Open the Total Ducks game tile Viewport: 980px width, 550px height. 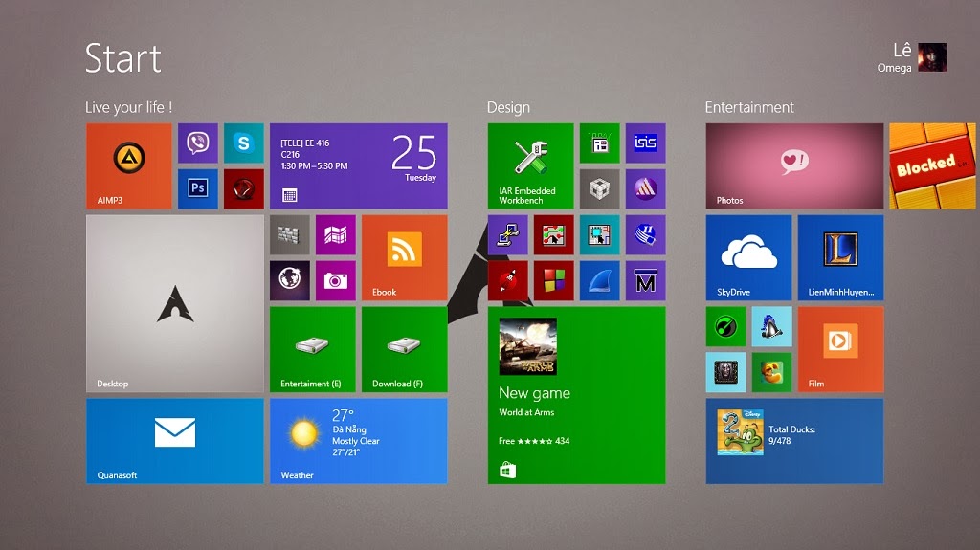(x=794, y=441)
